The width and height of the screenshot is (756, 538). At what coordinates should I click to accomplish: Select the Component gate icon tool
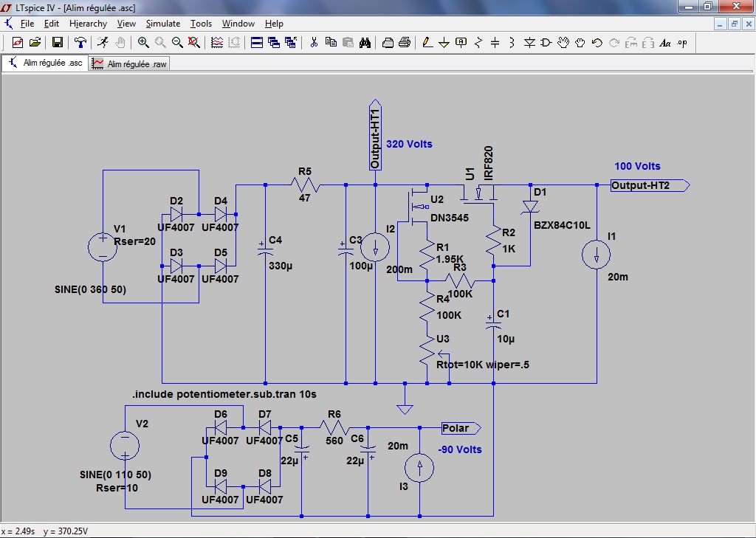[x=546, y=43]
